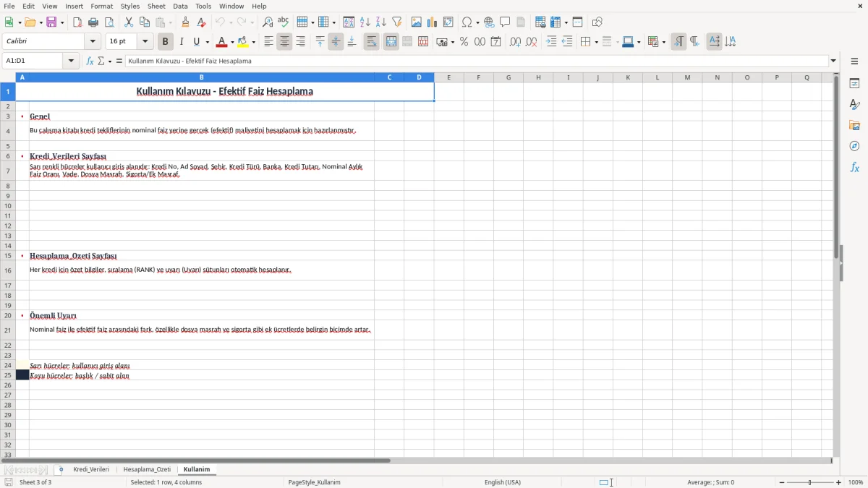The image size is (868, 488).
Task: Click Clone Formatting paintbrush
Action: click(186, 22)
